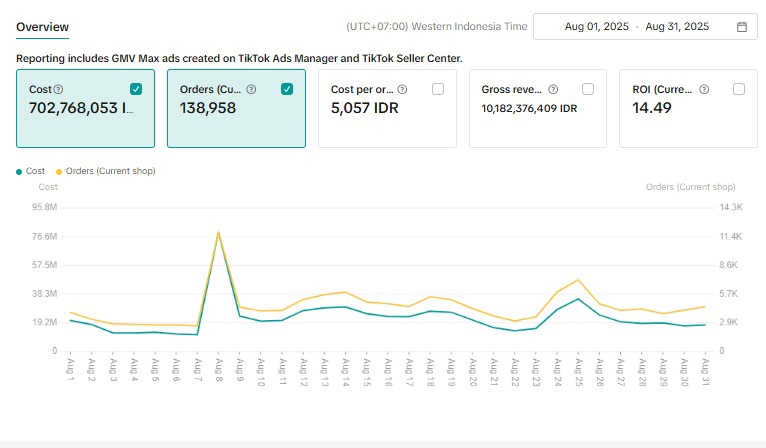Viewport: 766px width, 448px height.
Task: Enable the ROI metric checkbox
Action: 739,89
